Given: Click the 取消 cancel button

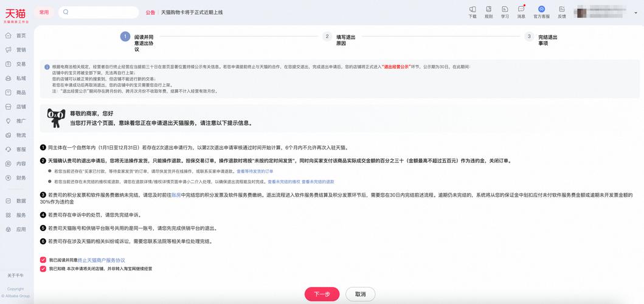Looking at the screenshot, I should (360, 294).
